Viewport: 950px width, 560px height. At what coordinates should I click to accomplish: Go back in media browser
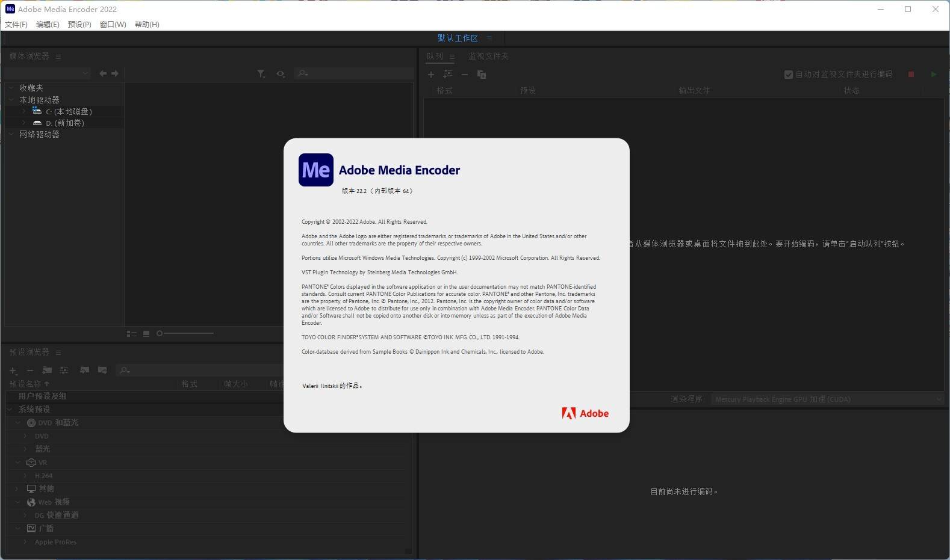click(103, 73)
